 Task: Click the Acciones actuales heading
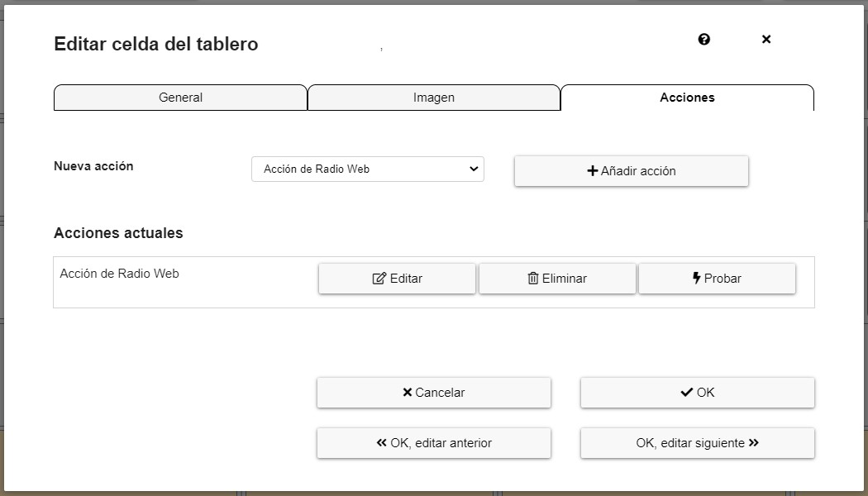pyautogui.click(x=118, y=233)
